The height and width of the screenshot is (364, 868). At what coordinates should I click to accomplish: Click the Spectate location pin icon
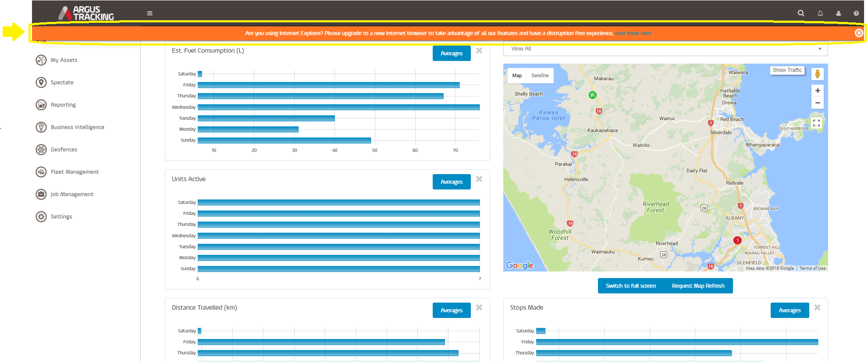[x=41, y=82]
